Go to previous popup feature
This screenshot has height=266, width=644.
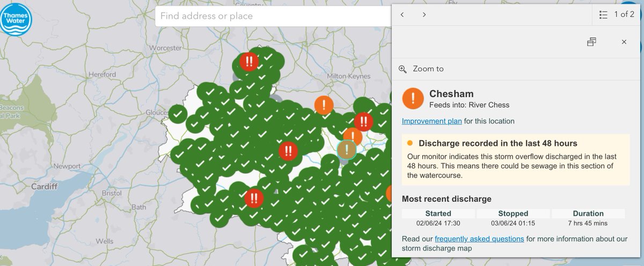coord(402,14)
